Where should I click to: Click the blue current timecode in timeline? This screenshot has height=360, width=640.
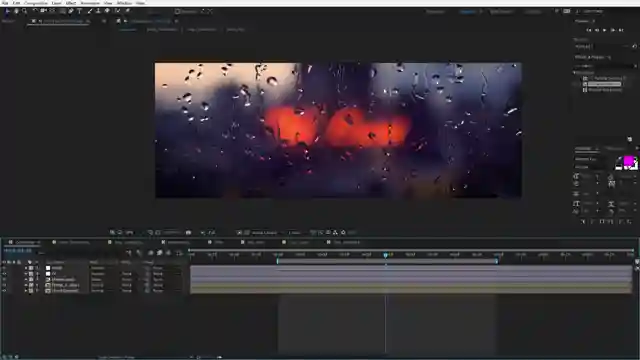pyautogui.click(x=18, y=250)
